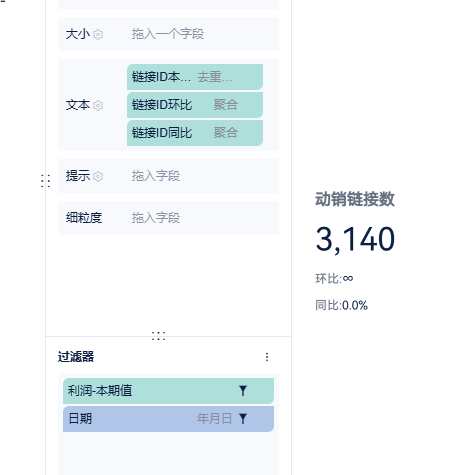
Task: Open 聚合 dropdown on 链接ID环比 field
Action: pos(226,105)
